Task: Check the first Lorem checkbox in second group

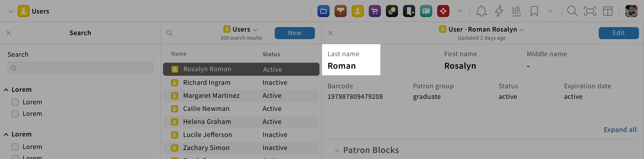Action: pos(15,147)
